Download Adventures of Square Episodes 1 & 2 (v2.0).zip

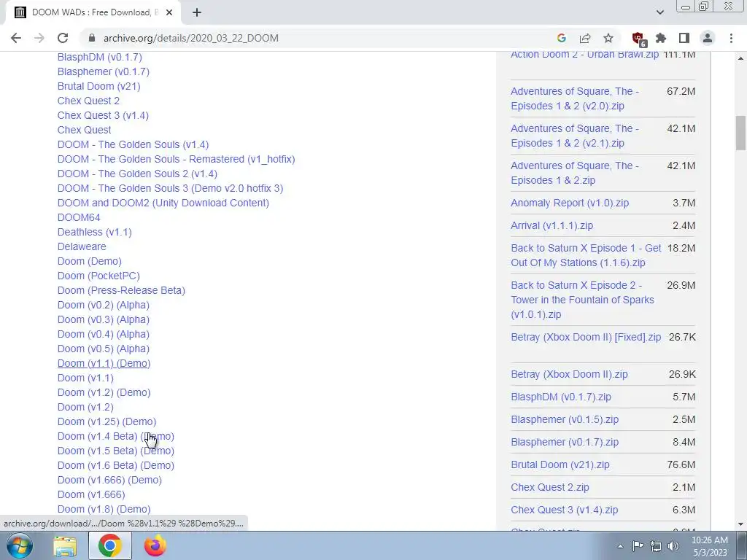point(575,98)
